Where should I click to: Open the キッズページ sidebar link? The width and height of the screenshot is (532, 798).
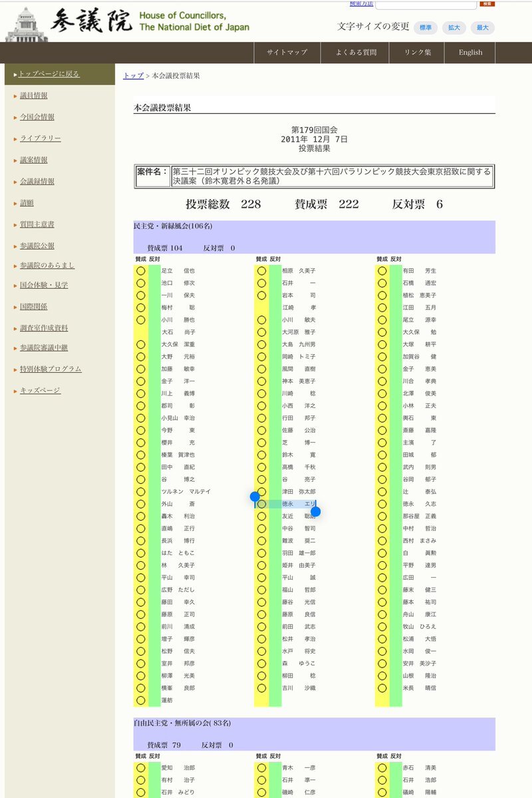[40, 391]
